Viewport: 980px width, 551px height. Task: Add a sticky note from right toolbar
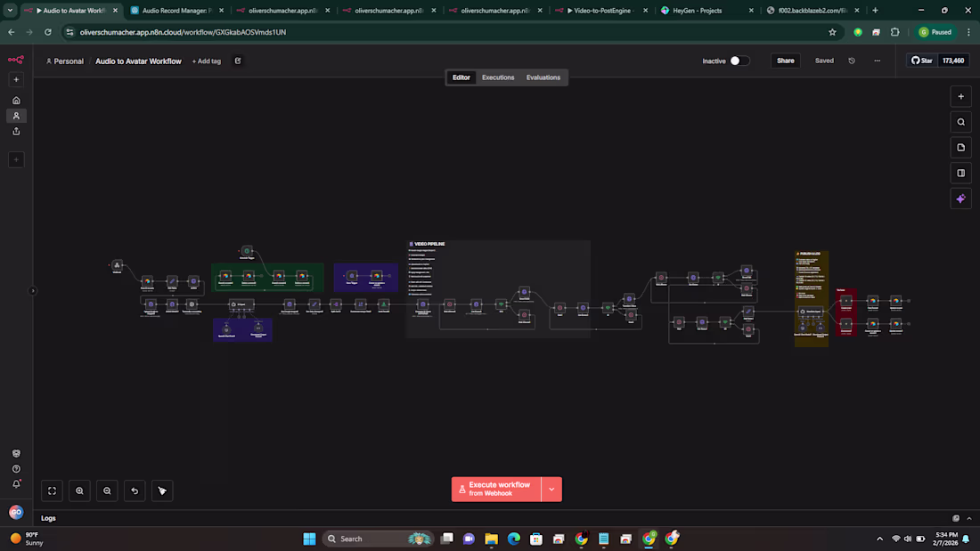click(960, 148)
